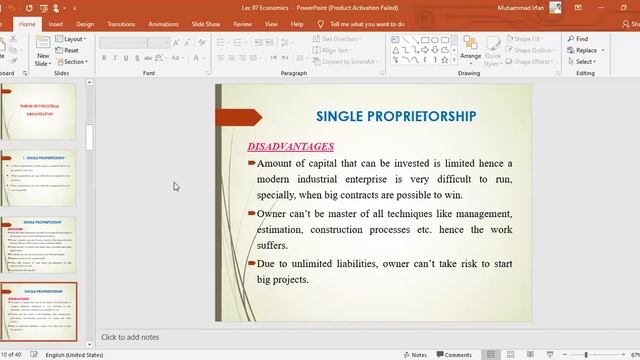
Task: Toggle Bold formatting
Action: coord(104,58)
